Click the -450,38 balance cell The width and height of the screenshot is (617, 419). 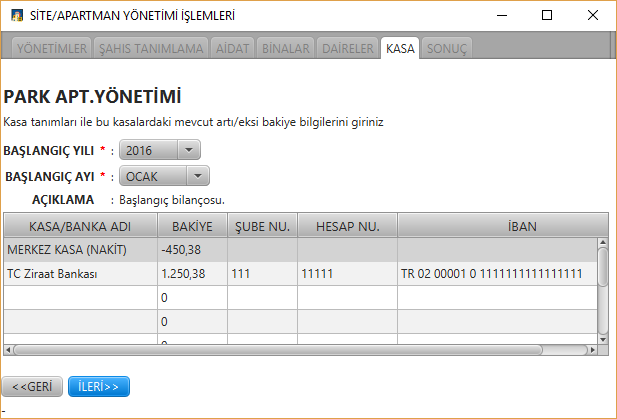point(191,249)
